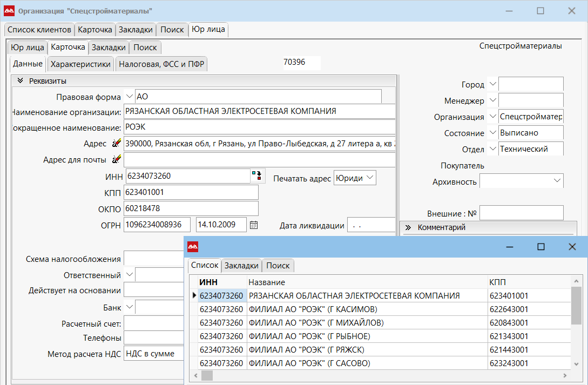Open the Отдел dropdown arrow

[493, 148]
